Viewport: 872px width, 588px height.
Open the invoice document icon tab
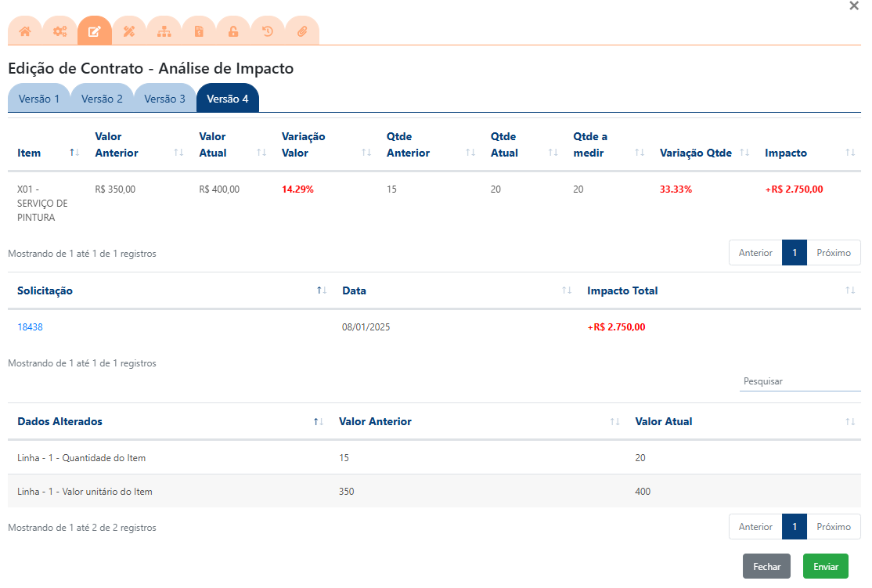(x=199, y=31)
